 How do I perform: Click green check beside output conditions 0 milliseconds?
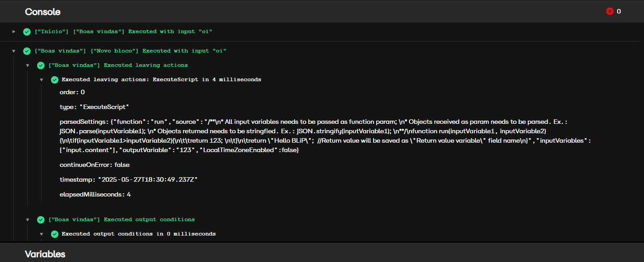(x=55, y=234)
